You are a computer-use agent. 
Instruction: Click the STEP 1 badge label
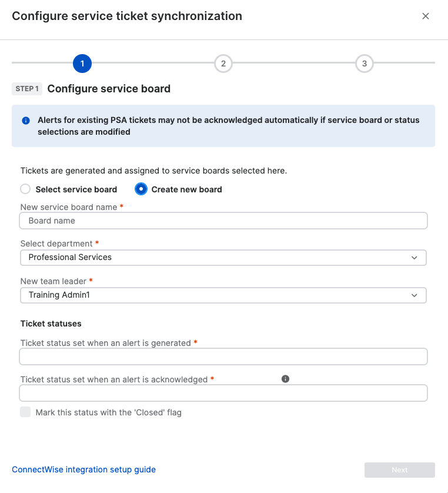point(27,89)
